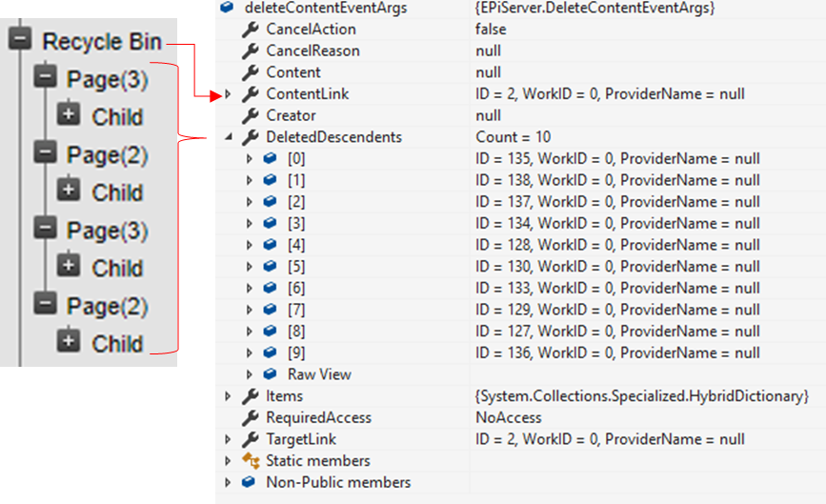Click the deleteContentEventArgs cube icon
826x504 pixels.
(x=227, y=9)
